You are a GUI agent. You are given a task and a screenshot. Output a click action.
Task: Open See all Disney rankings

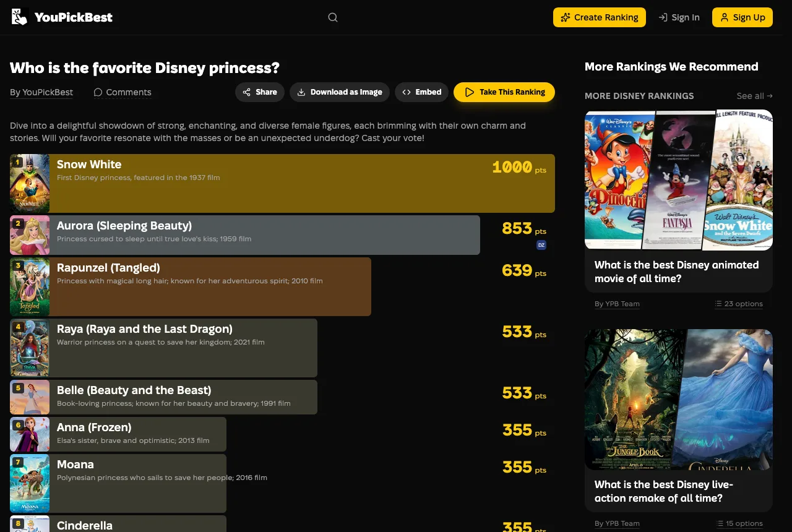click(x=755, y=96)
